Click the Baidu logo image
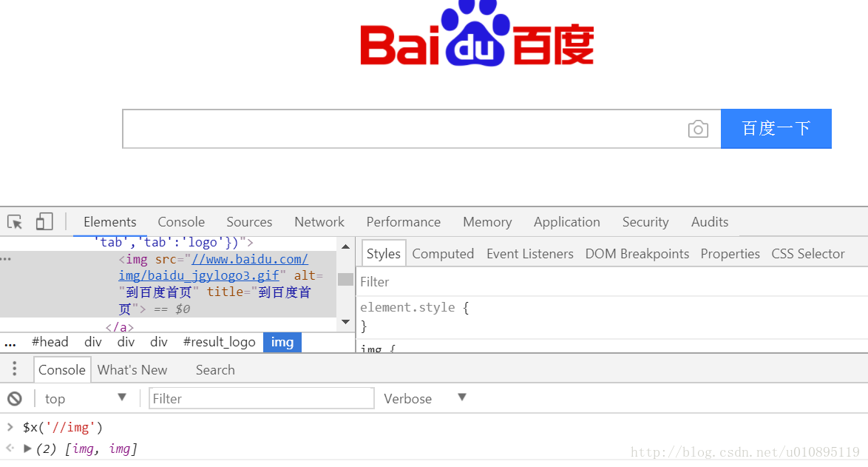 [x=477, y=33]
